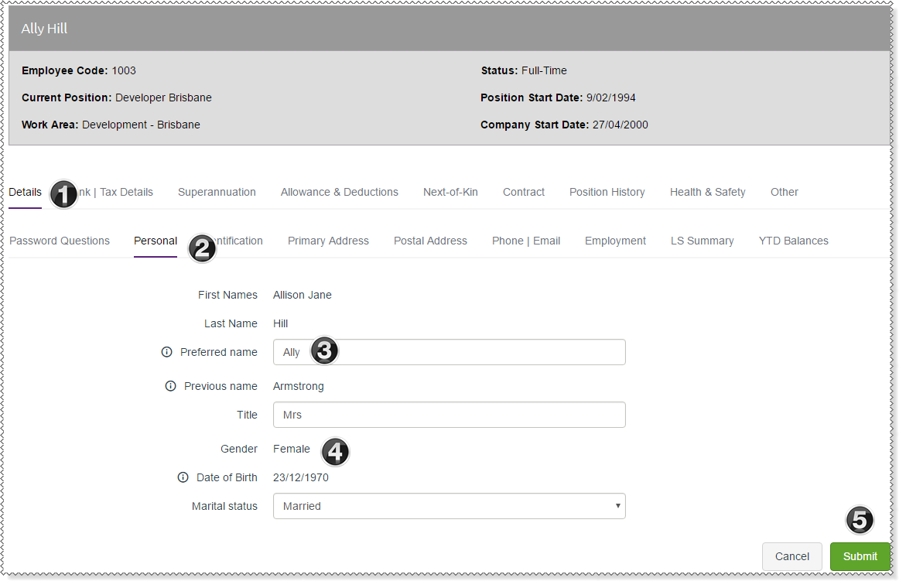The height and width of the screenshot is (588, 906).
Task: Open the Password Questions sub-tab
Action: click(x=60, y=241)
